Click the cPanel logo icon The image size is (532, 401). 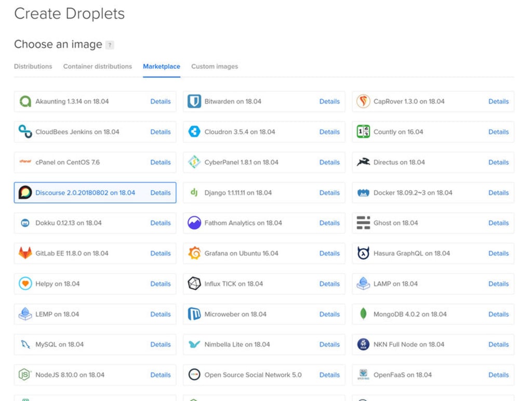pyautogui.click(x=25, y=162)
